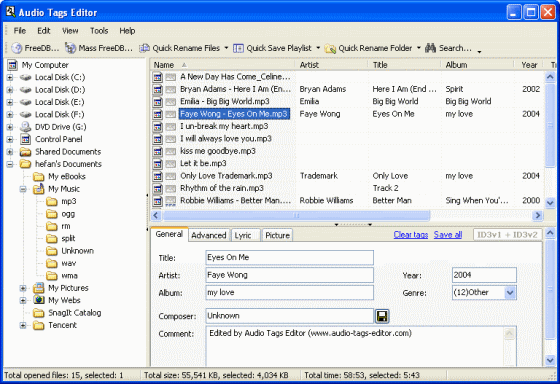Select the Control Panel icon
The width and height of the screenshot is (560, 384).
tap(25, 139)
